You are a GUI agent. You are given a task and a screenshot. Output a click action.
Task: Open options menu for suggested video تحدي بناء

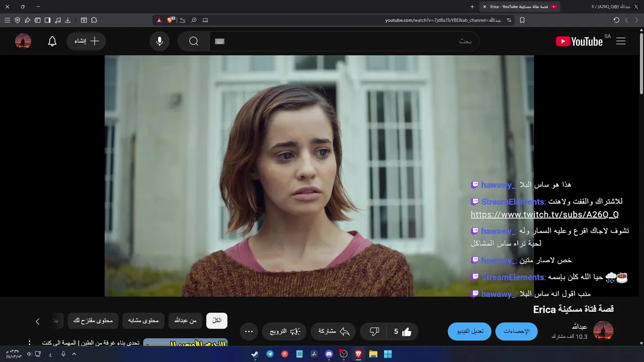(x=30, y=343)
